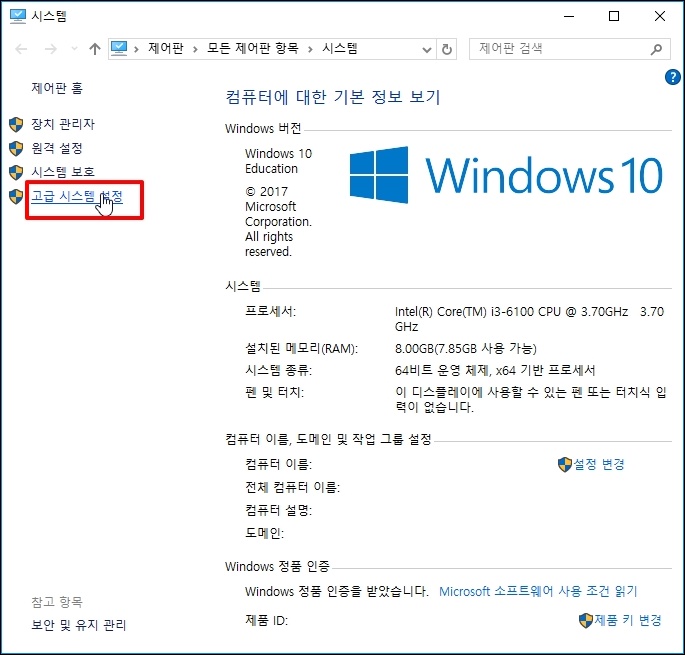The height and width of the screenshot is (655, 685).
Task: Open help with blue question mark
Action: tap(672, 77)
